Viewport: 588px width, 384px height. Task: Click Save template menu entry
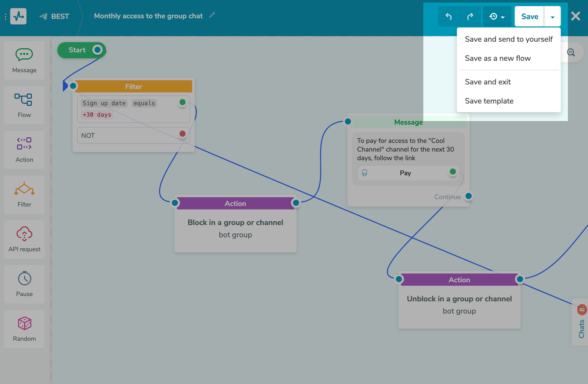(489, 101)
